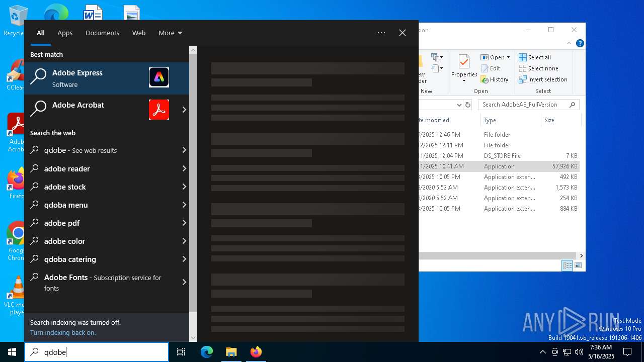Click the volume speaker tray icon
The width and height of the screenshot is (644, 362).
coord(579,352)
